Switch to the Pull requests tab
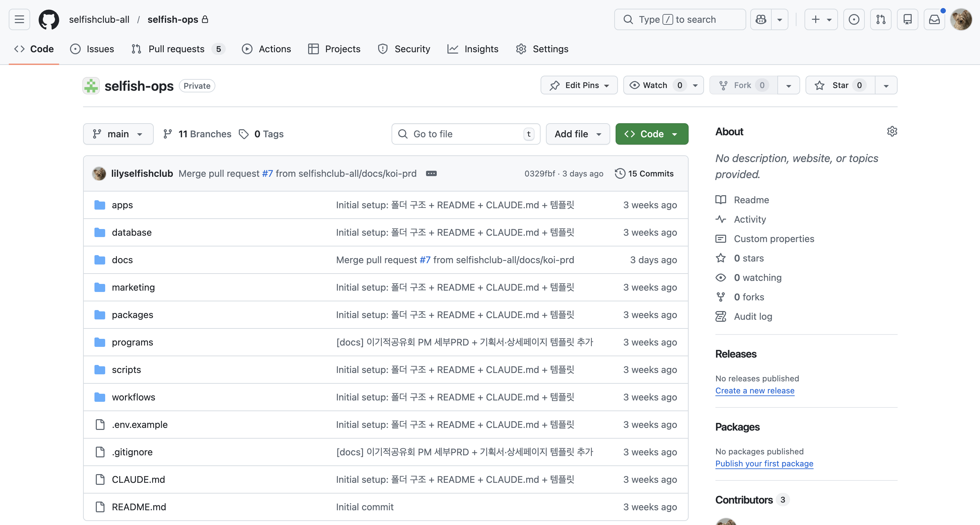The height and width of the screenshot is (525, 980). pyautogui.click(x=176, y=49)
